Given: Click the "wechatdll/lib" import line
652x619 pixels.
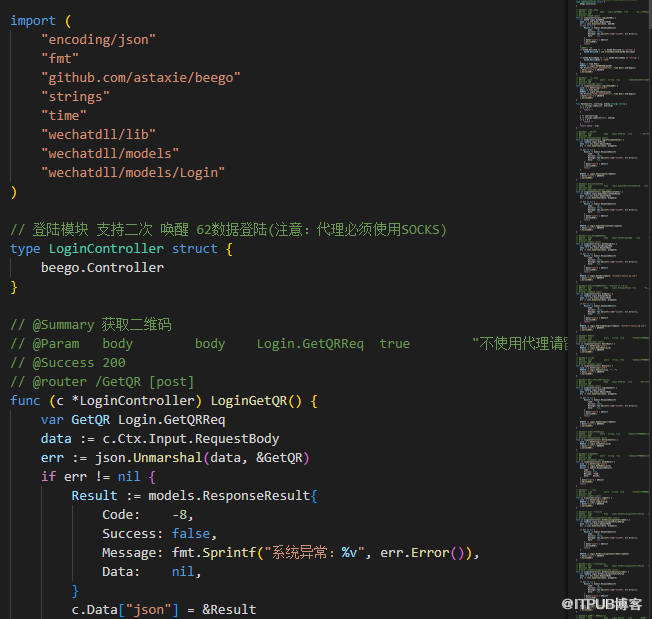Looking at the screenshot, I should tap(98, 135).
